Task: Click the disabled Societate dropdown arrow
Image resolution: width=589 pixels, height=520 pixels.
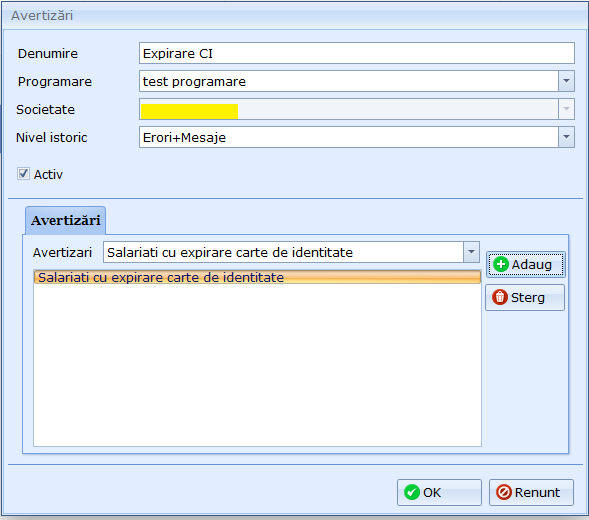Action: [566, 109]
